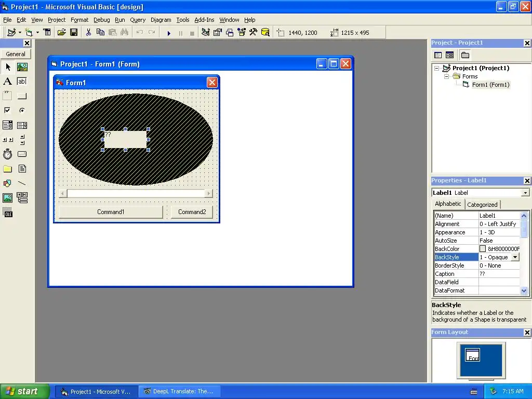
Task: Select the DriveListBox tool in the toolbox
Action: (x=22, y=154)
